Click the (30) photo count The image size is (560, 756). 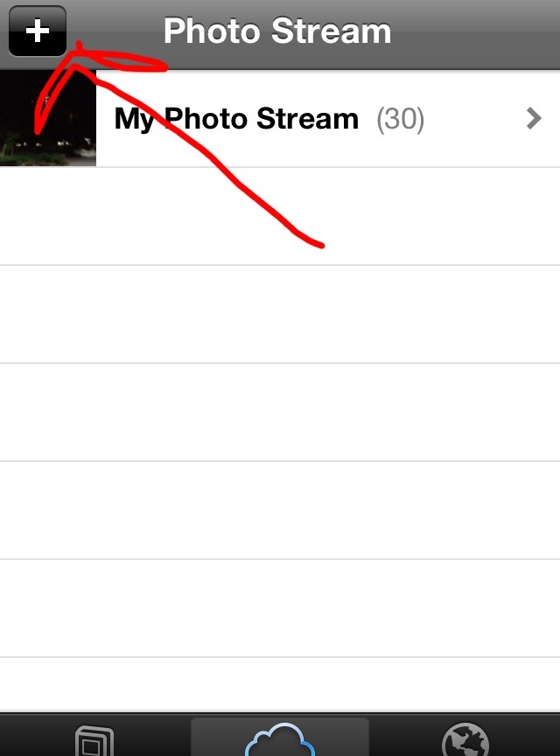pos(401,119)
